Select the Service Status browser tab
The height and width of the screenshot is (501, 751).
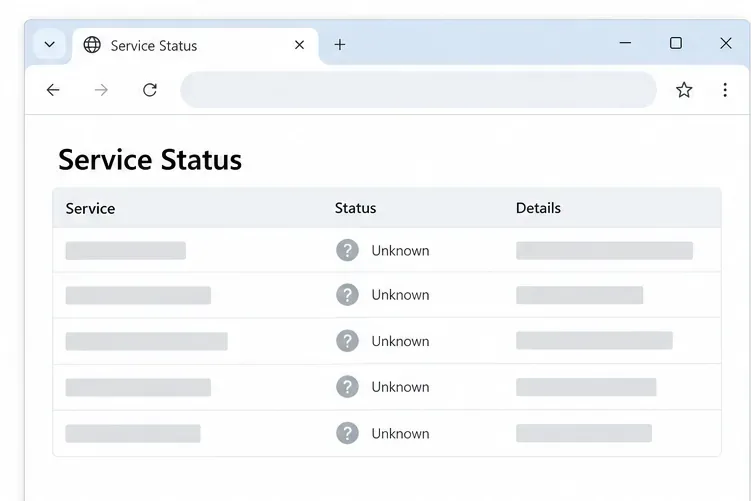(x=195, y=46)
